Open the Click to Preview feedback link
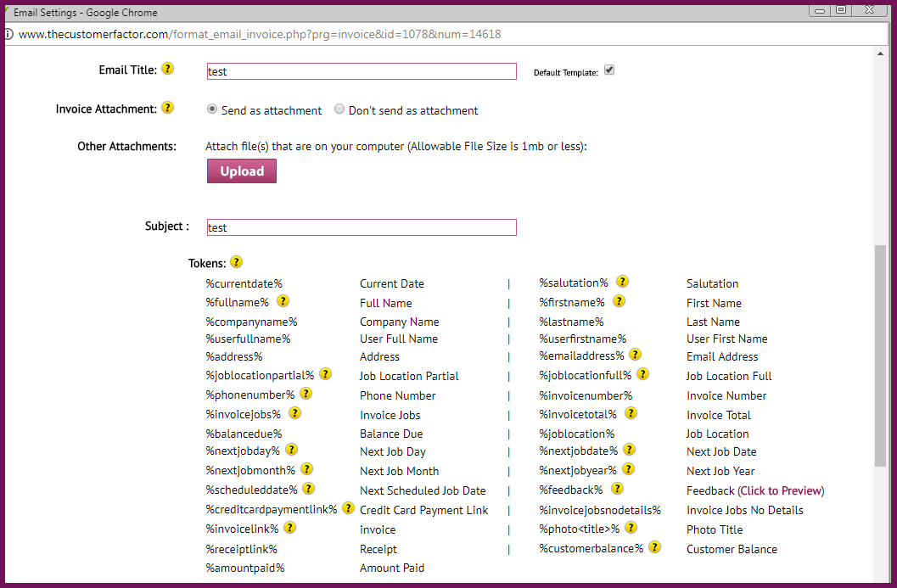Viewport: 897px width, 588px height. [x=781, y=490]
